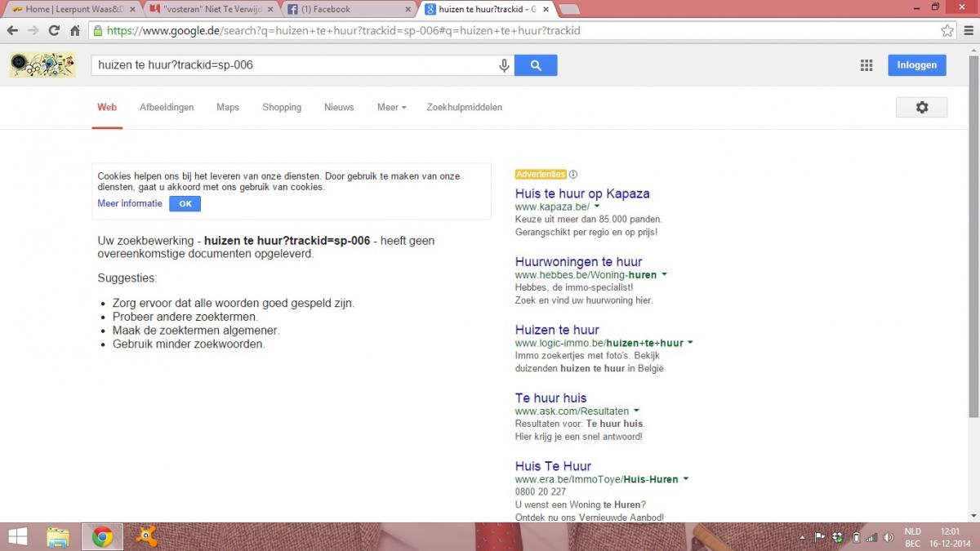The width and height of the screenshot is (980, 551).
Task: Click the Inloggen button
Action: coord(917,65)
